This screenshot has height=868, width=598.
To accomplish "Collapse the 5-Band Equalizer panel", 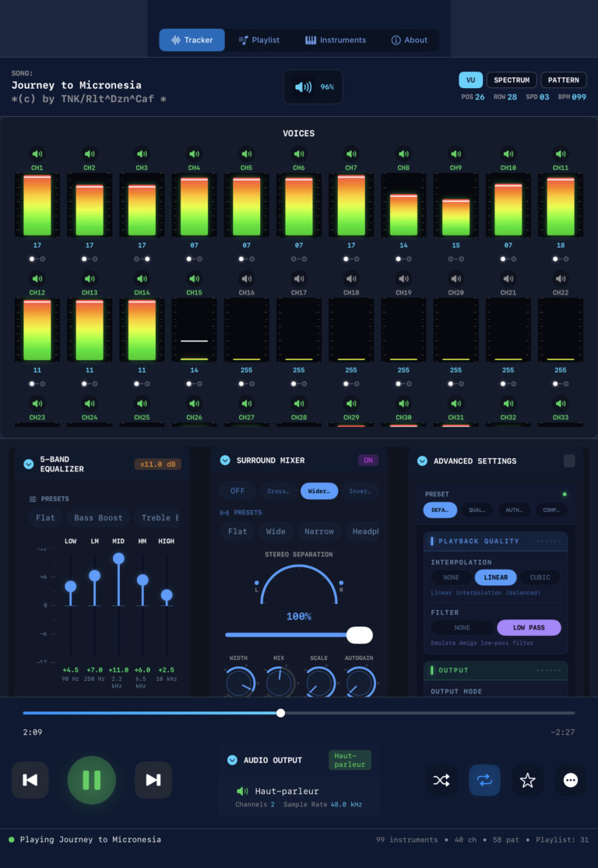I will click(29, 464).
